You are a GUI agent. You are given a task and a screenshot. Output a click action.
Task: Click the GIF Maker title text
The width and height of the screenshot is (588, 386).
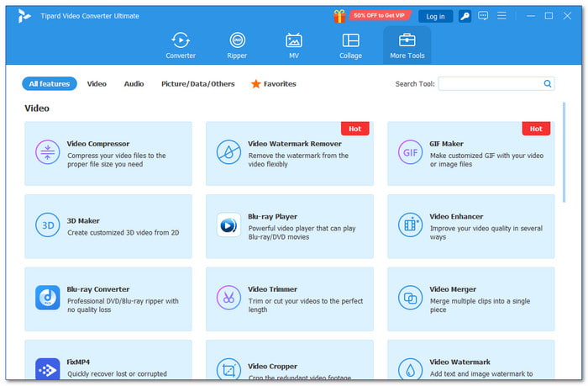(446, 144)
